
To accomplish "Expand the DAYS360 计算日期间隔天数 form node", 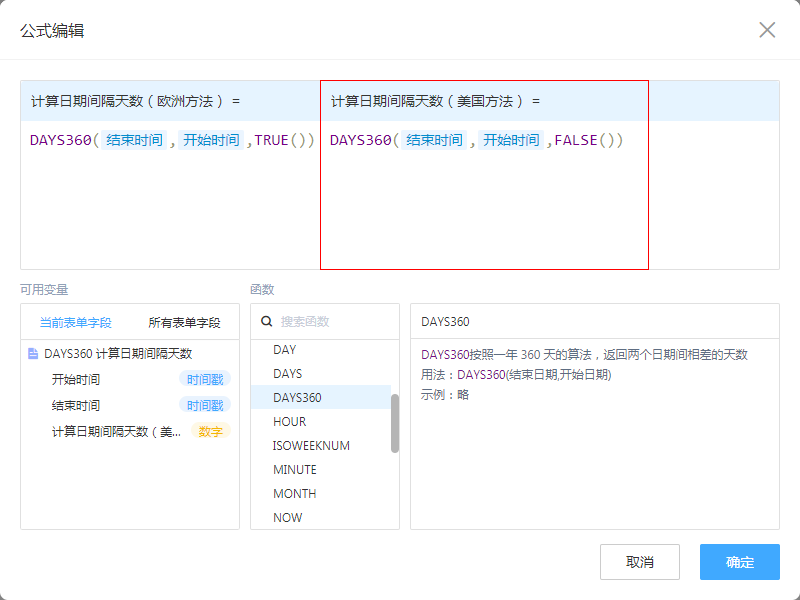I will (118, 354).
